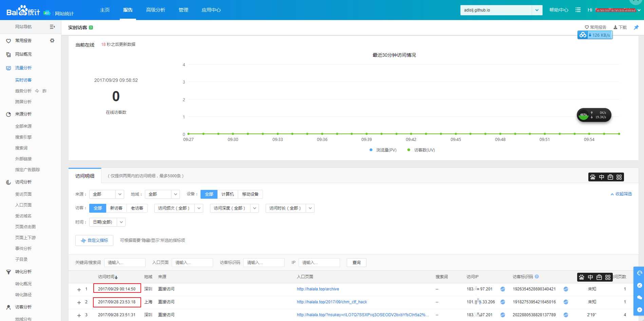Click the Baidu Tongji logo
The height and width of the screenshot is (321, 644).
(x=23, y=11)
